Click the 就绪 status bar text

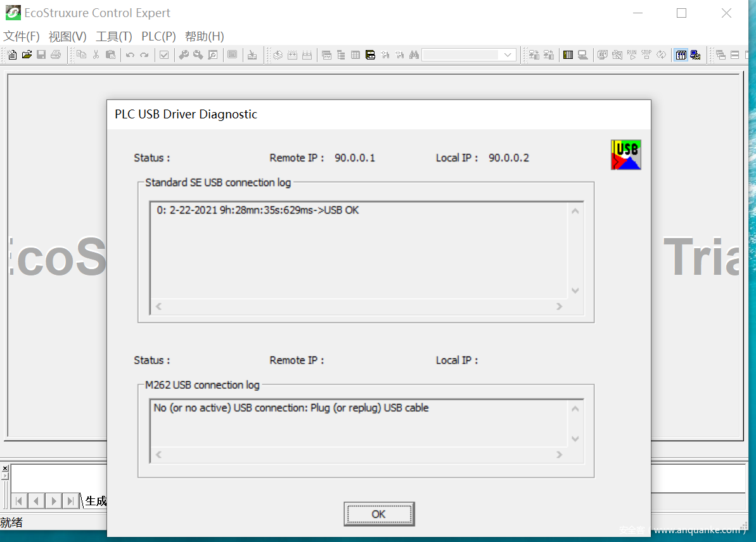11,523
